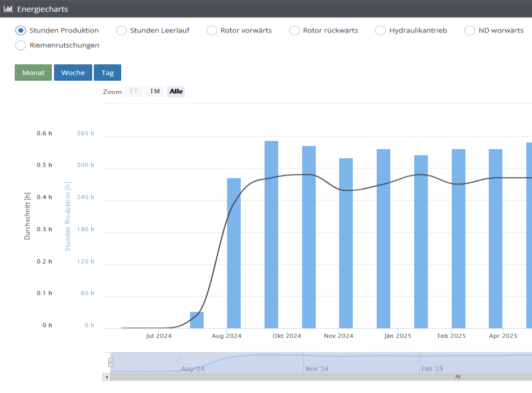The width and height of the screenshot is (532, 393).
Task: Choose the Rotor vorwärts radio button
Action: coord(212,31)
